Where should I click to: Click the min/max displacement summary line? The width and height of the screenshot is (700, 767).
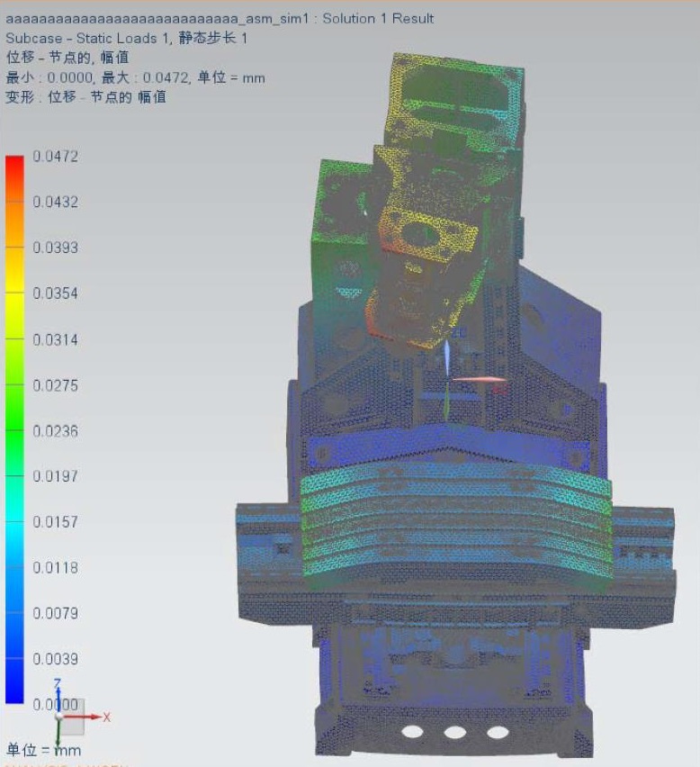(135, 77)
